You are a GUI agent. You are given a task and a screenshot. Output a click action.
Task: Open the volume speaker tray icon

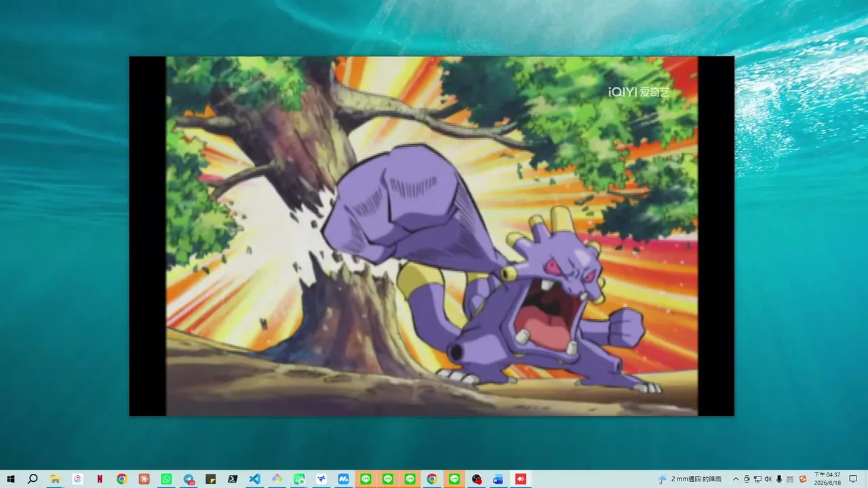pyautogui.click(x=768, y=479)
